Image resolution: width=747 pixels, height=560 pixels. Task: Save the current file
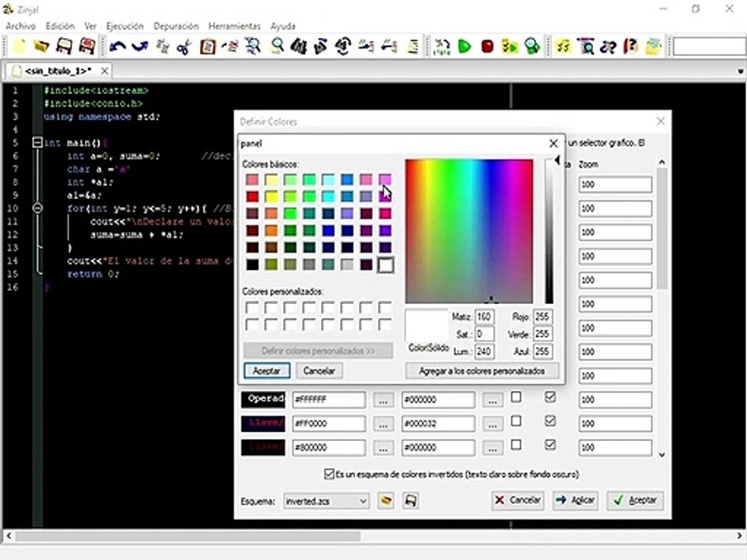point(64,46)
